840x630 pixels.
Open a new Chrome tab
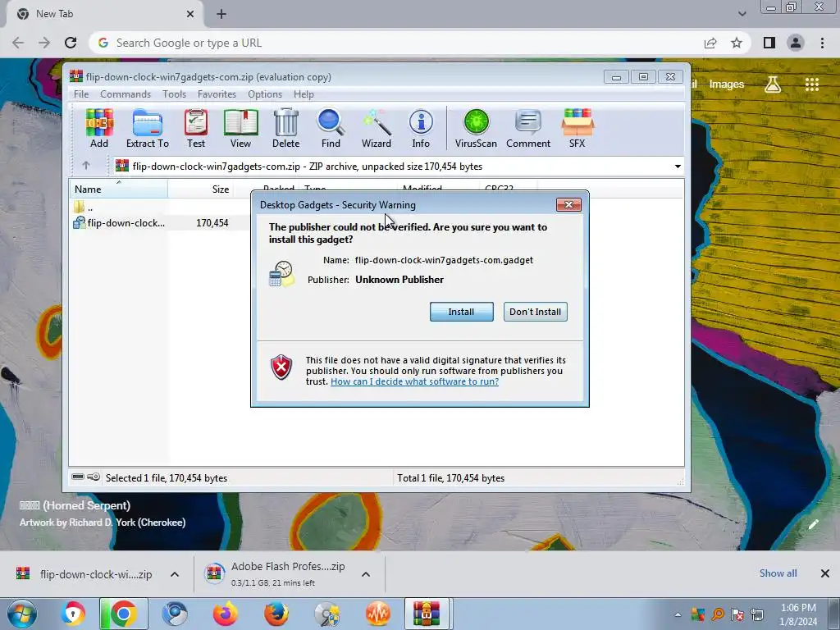221,14
